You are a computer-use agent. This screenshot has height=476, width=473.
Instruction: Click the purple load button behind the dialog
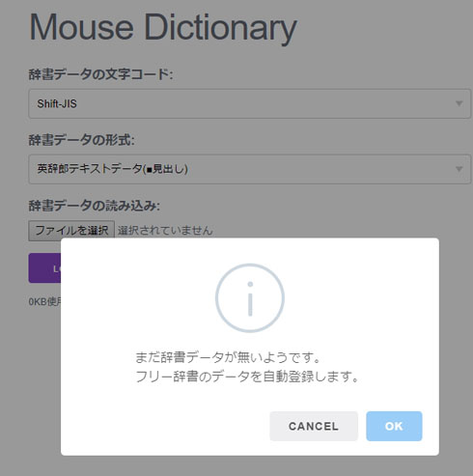click(44, 268)
